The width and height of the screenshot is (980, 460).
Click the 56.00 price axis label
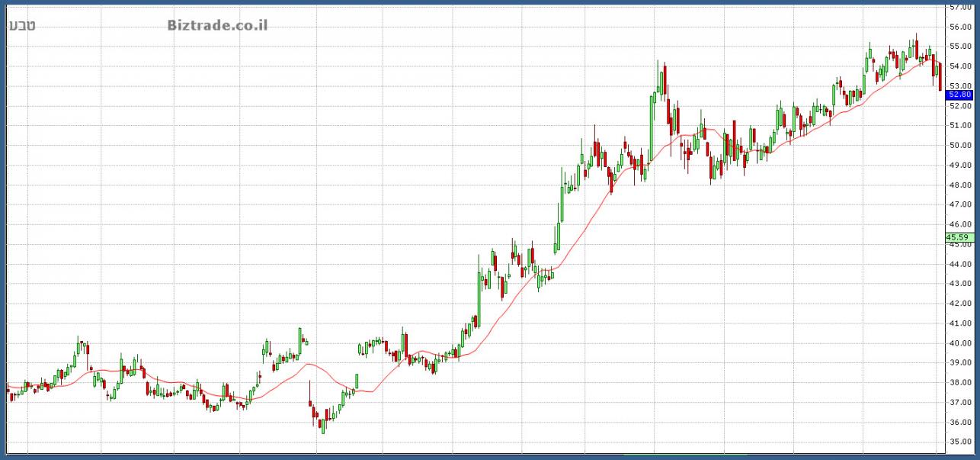click(959, 27)
